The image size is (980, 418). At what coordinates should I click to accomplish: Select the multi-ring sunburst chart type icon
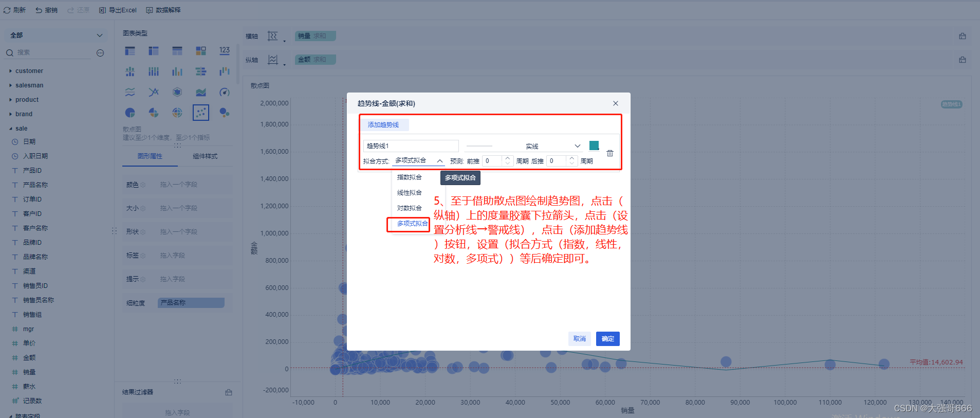click(x=177, y=113)
